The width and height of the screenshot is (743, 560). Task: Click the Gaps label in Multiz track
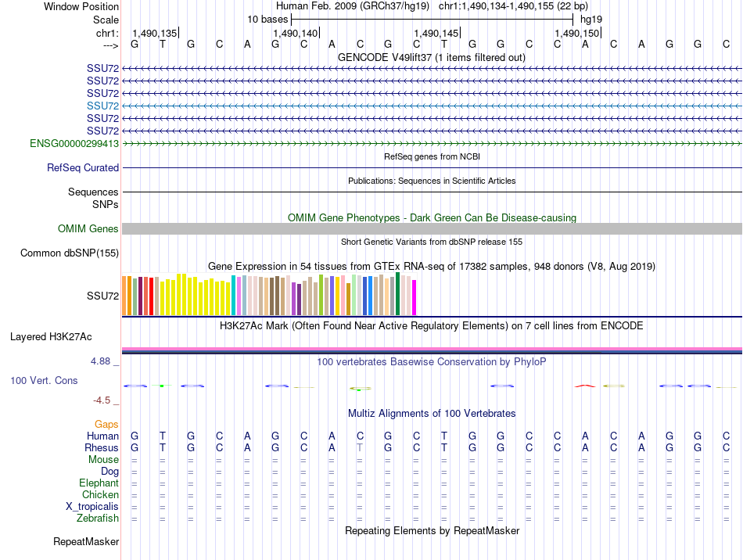[x=106, y=423]
